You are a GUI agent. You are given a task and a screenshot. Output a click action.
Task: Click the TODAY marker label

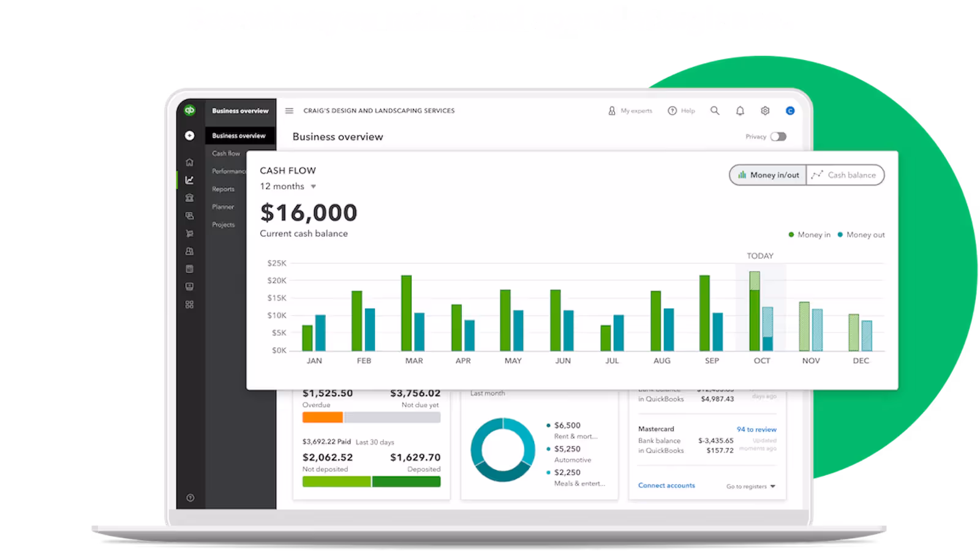pyautogui.click(x=760, y=256)
